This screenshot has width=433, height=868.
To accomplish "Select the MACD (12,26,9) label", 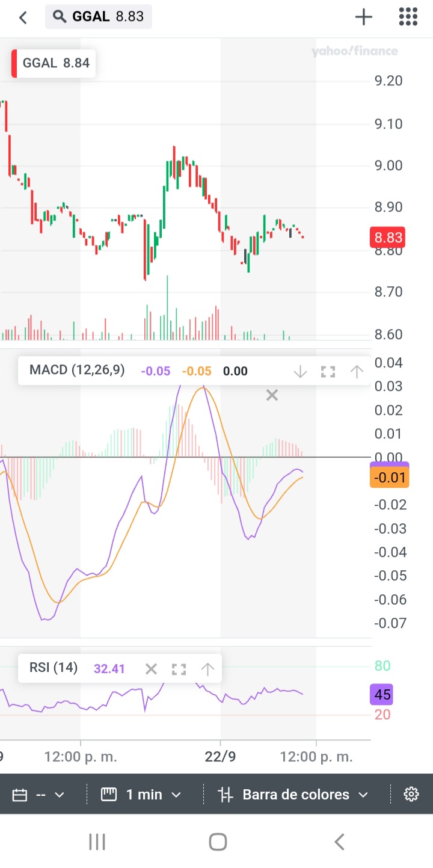I will point(77,370).
